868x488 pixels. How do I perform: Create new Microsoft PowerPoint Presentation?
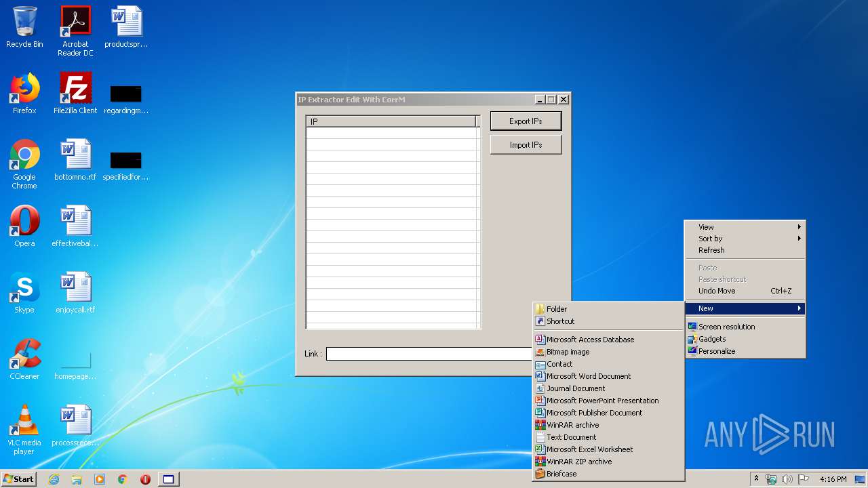[608, 401]
